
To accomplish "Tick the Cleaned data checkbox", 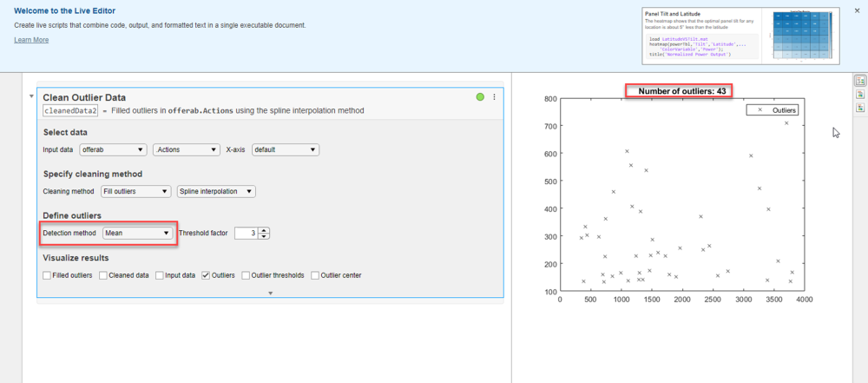I will click(x=103, y=275).
